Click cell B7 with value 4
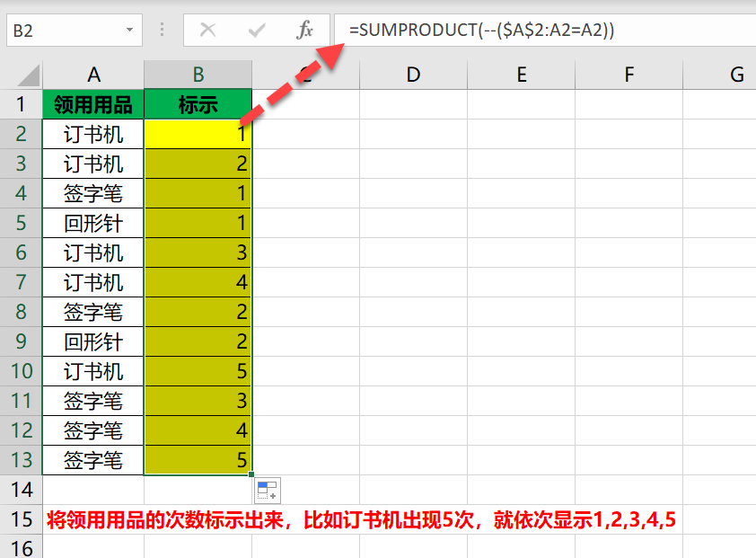 [198, 282]
